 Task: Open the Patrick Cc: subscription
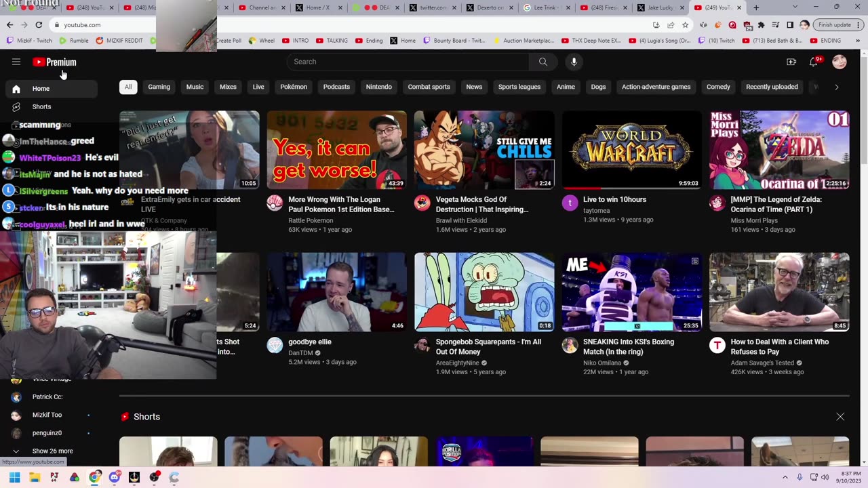pos(52,396)
